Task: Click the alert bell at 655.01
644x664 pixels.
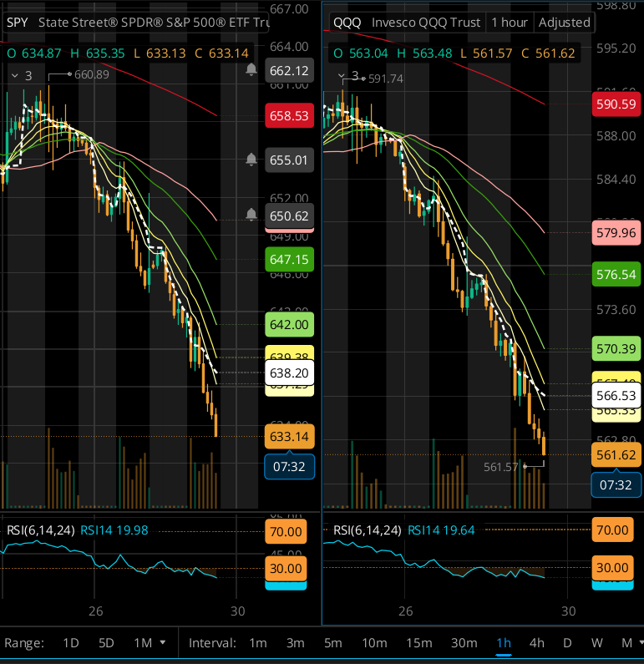Action: (x=251, y=160)
